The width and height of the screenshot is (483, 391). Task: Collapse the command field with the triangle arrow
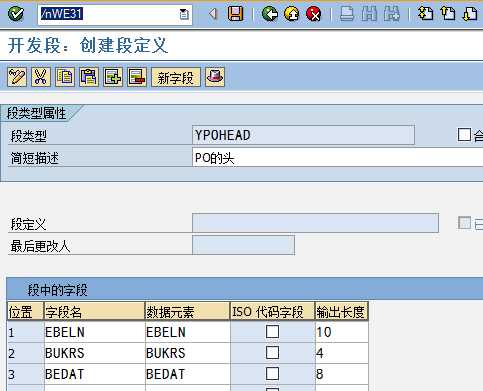[213, 14]
